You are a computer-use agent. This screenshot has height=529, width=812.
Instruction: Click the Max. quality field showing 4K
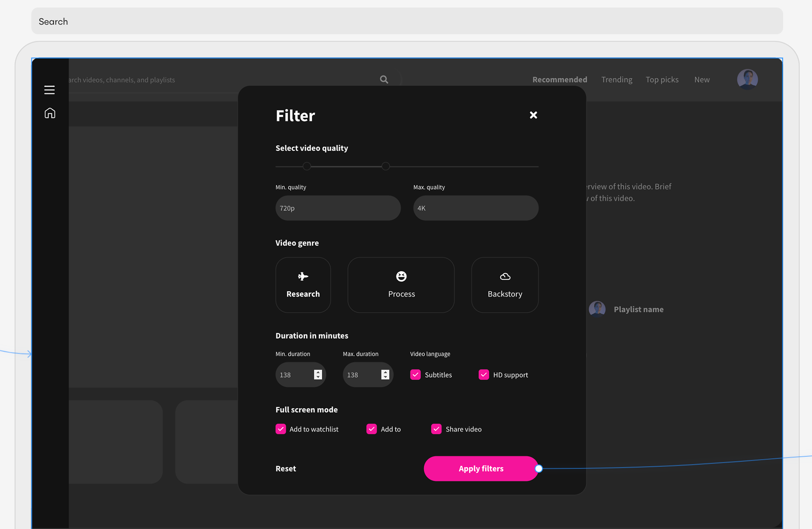[x=476, y=208]
